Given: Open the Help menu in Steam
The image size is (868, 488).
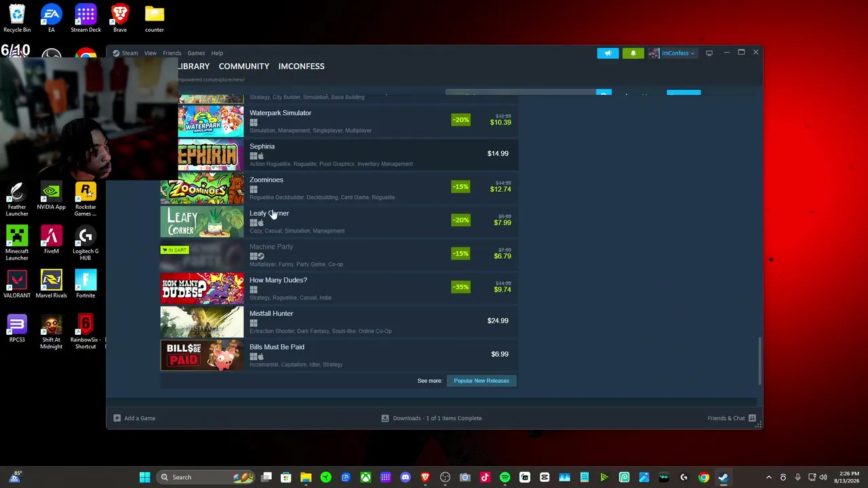Looking at the screenshot, I should coord(217,53).
